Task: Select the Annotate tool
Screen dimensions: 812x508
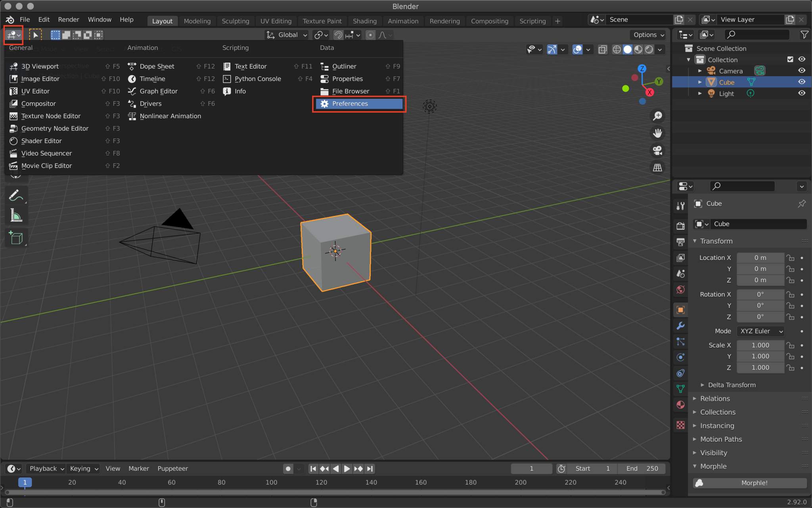Action: [x=16, y=195]
